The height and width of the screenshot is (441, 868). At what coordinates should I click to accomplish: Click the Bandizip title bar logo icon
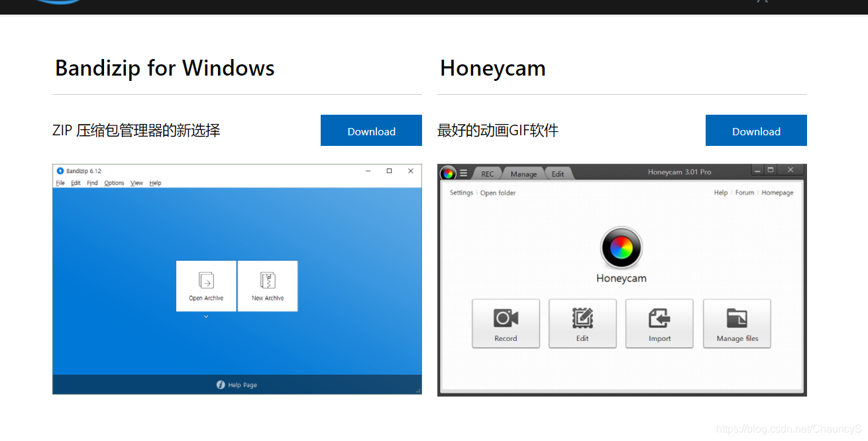[60, 171]
